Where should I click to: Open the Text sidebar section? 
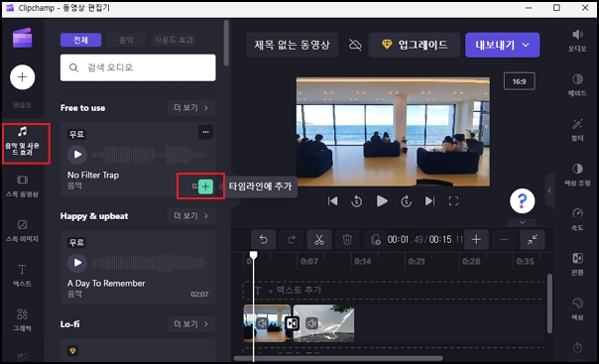(x=22, y=276)
